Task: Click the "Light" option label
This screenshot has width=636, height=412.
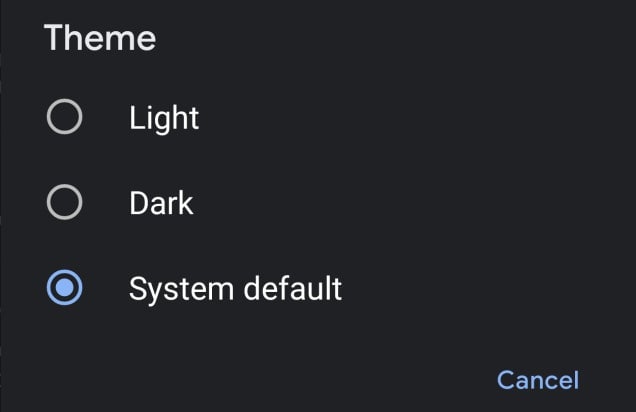Action: tap(164, 119)
